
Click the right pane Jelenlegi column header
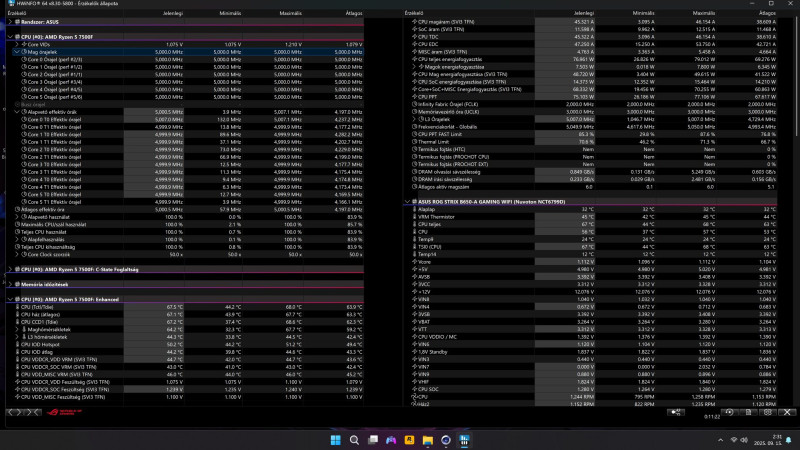583,13
